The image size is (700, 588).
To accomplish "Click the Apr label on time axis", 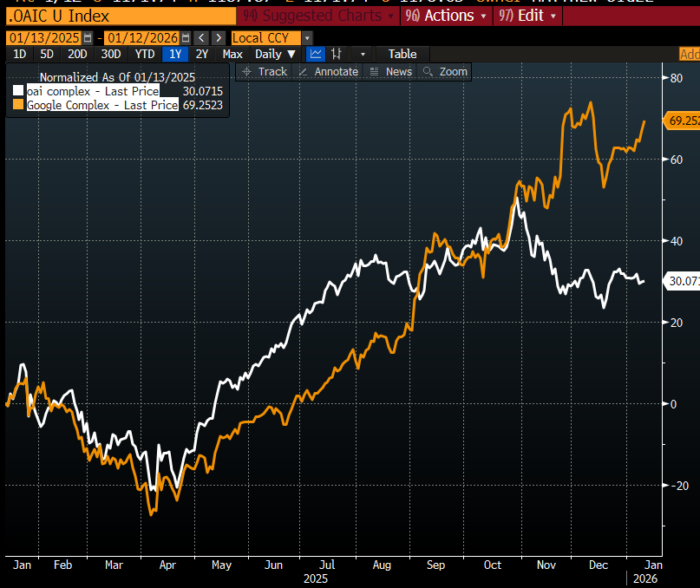I will click(167, 565).
